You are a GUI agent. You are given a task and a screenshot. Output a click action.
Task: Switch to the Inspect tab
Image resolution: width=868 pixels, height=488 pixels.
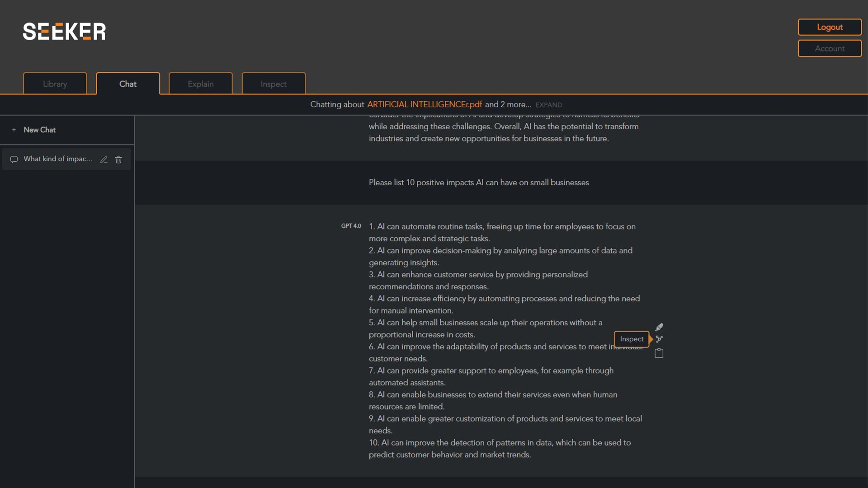coord(273,84)
